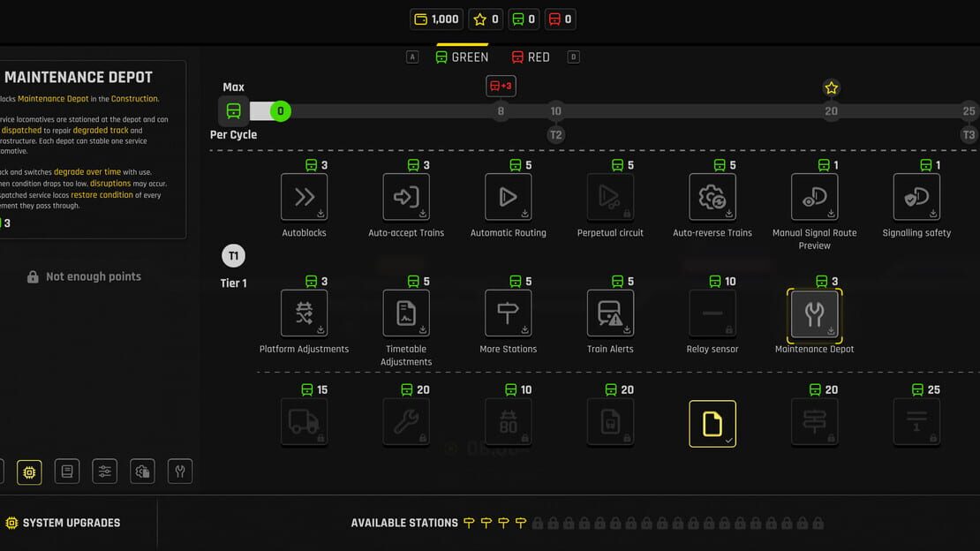
Task: Click the D key hint beside RED
Action: pyautogui.click(x=573, y=57)
